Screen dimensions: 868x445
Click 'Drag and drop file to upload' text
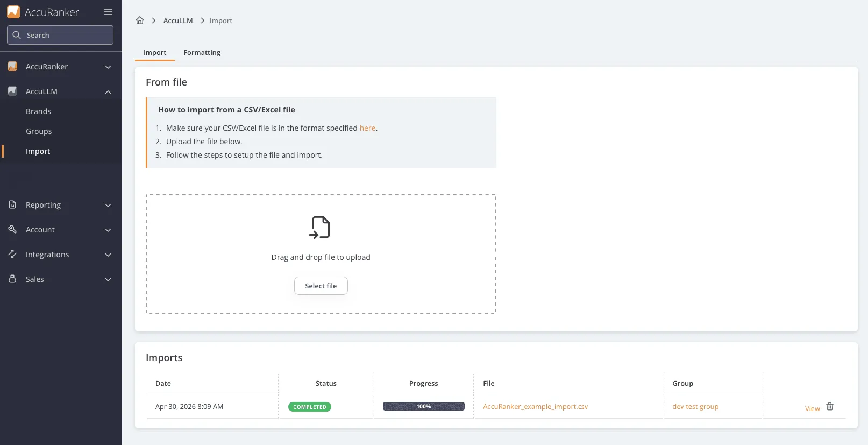tap(321, 257)
